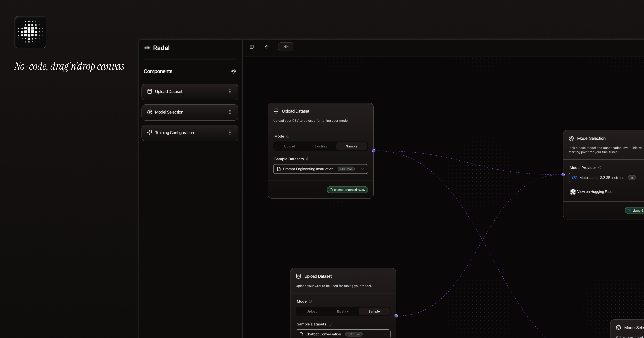Image resolution: width=644 pixels, height=338 pixels.
Task: Select the Training Configuration component in the sidebar
Action: (190, 133)
